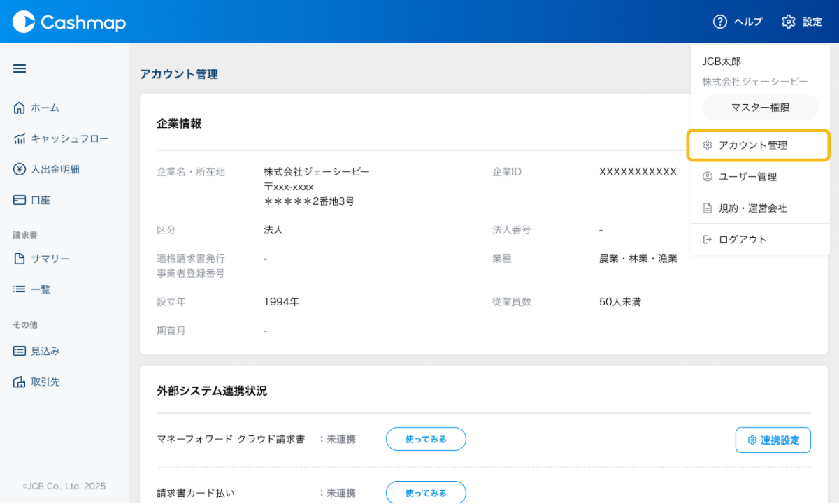The height and width of the screenshot is (504, 839).
Task: Go to 見込み forecasts page
Action: click(45, 351)
